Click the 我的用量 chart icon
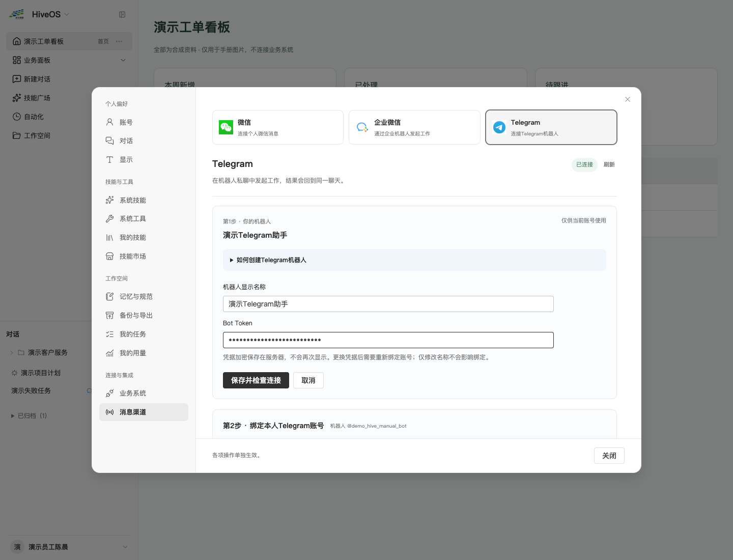 pos(109,353)
